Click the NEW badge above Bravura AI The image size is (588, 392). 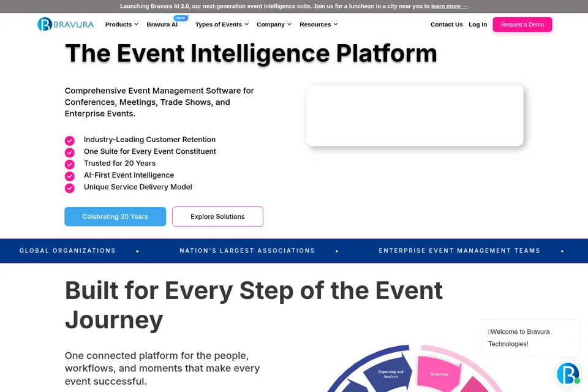(x=181, y=18)
